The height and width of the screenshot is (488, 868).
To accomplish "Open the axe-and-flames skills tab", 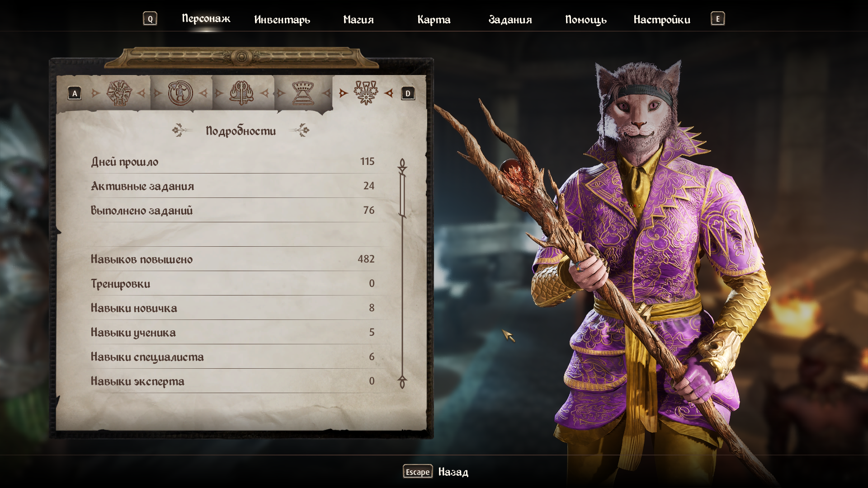I will pos(242,93).
